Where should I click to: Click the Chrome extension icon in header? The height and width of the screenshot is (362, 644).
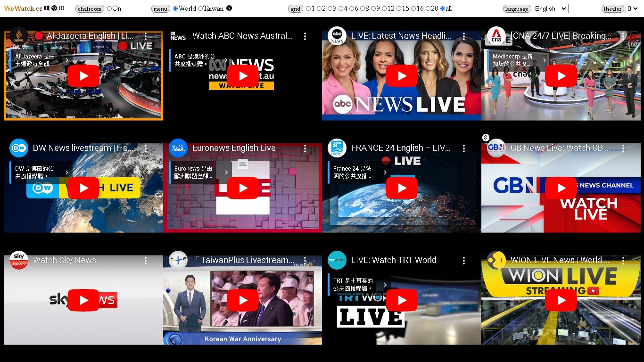tap(54, 8)
